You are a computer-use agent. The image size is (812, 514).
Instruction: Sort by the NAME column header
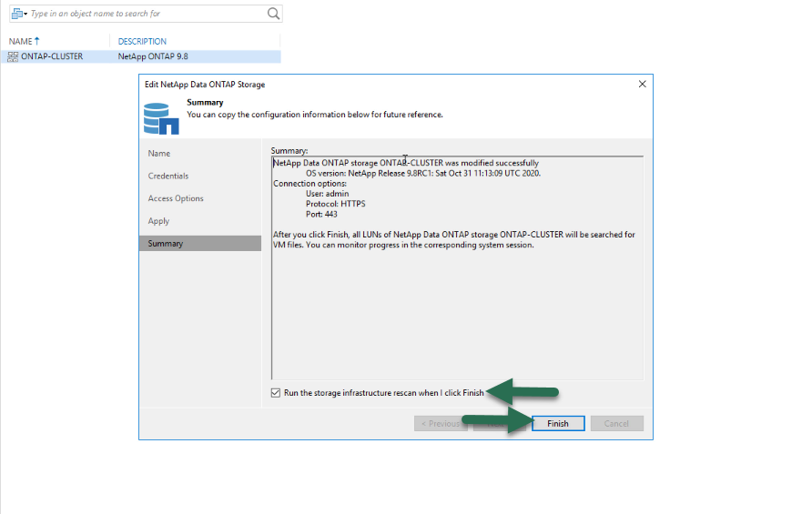[24, 42]
